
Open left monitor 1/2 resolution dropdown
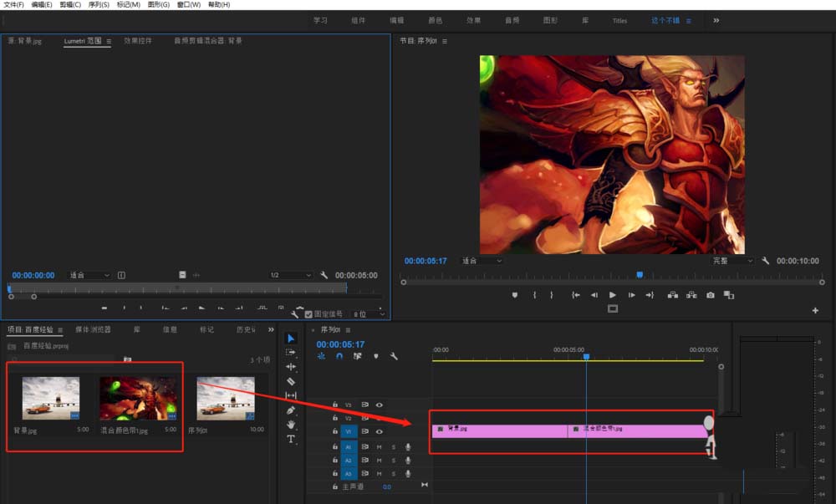click(x=291, y=275)
